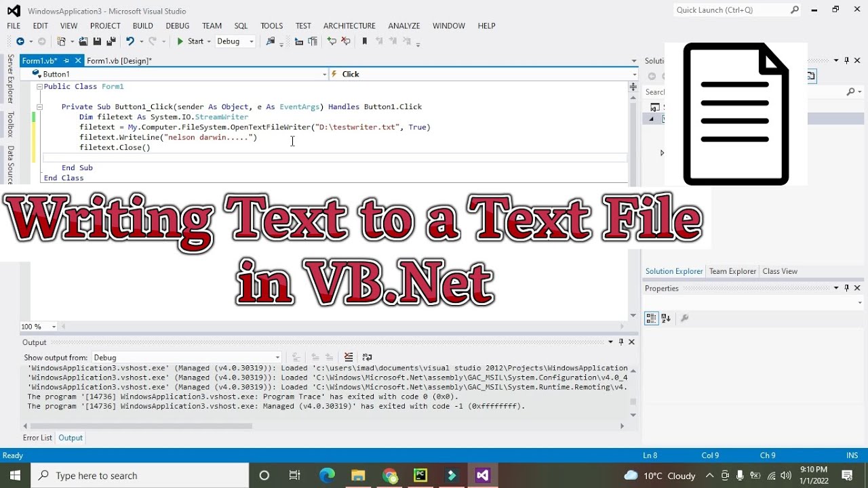Click the Navigate Backward toolbar arrow
Screen dimensions: 868x488
(x=20, y=41)
